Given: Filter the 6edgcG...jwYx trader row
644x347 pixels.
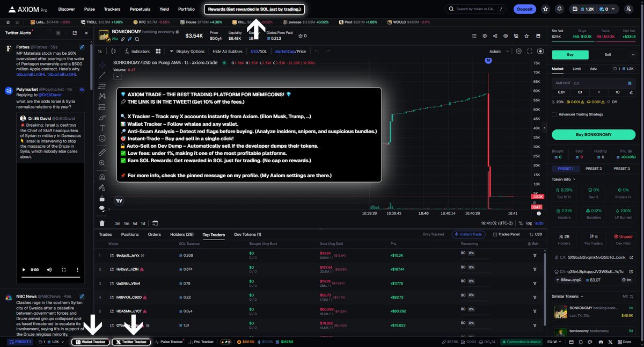Looking at the screenshot, I should tap(535, 255).
